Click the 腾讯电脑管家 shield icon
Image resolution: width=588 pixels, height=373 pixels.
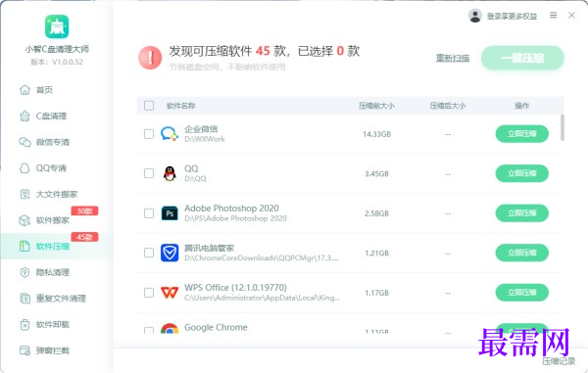point(170,253)
